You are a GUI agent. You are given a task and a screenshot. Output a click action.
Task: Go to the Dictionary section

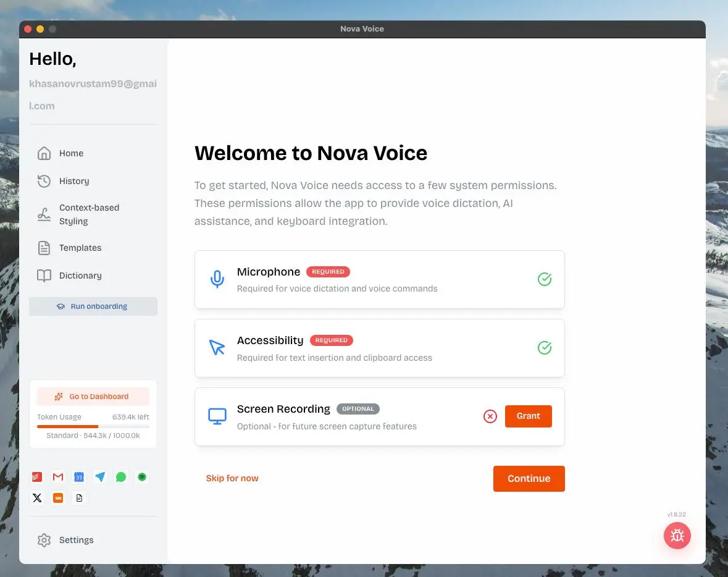[80, 276]
